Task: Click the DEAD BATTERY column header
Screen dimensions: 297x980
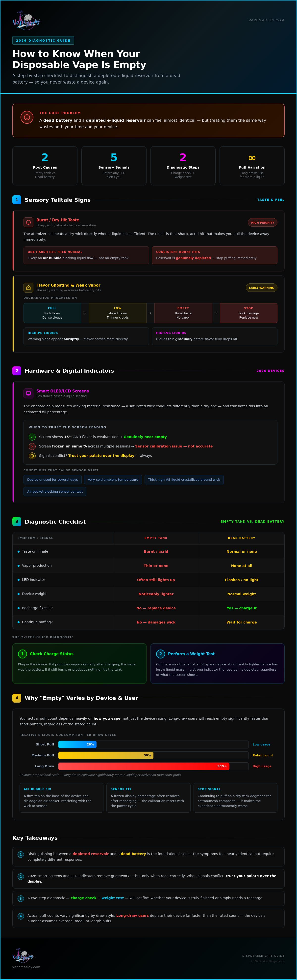Action: point(242,538)
